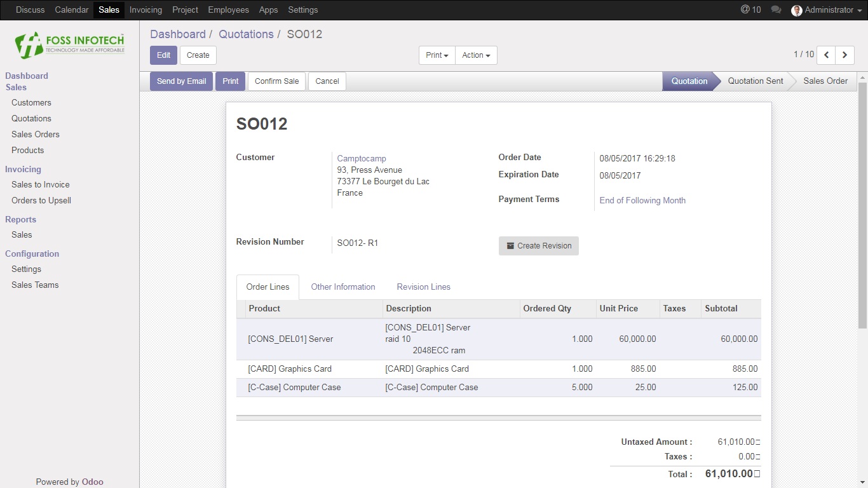Image resolution: width=868 pixels, height=488 pixels.
Task: Open the Employees menu
Action: click(229, 10)
